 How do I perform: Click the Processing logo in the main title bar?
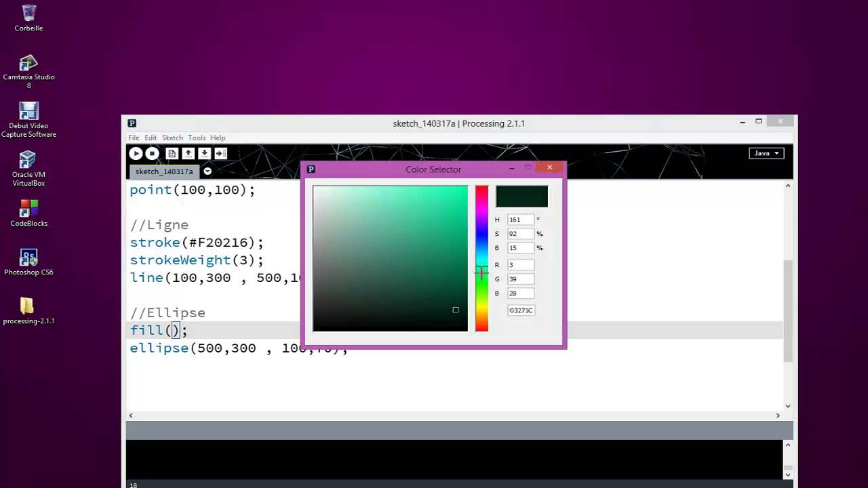click(x=132, y=123)
